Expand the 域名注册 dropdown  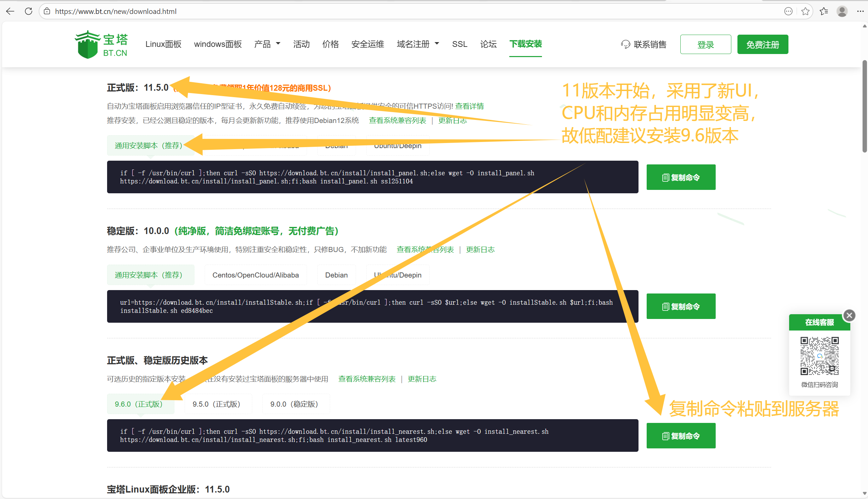tap(418, 44)
